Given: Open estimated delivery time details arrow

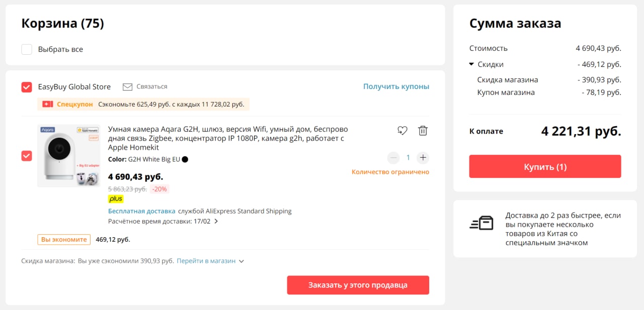Looking at the screenshot, I should click(x=216, y=221).
